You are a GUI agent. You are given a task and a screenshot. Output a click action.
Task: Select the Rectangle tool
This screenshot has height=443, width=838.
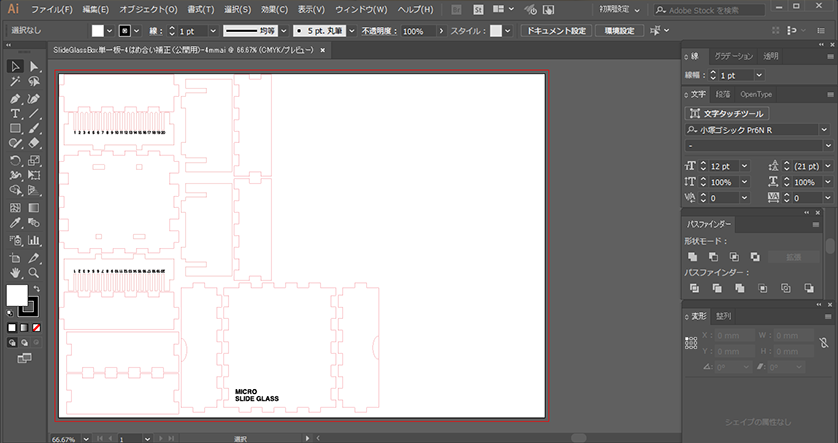coord(15,129)
